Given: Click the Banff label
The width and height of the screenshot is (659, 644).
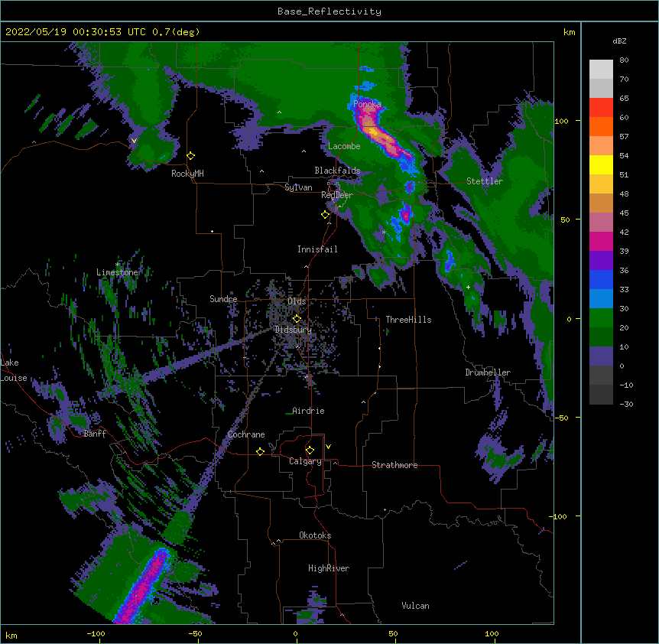Looking at the screenshot, I should pyautogui.click(x=95, y=434).
